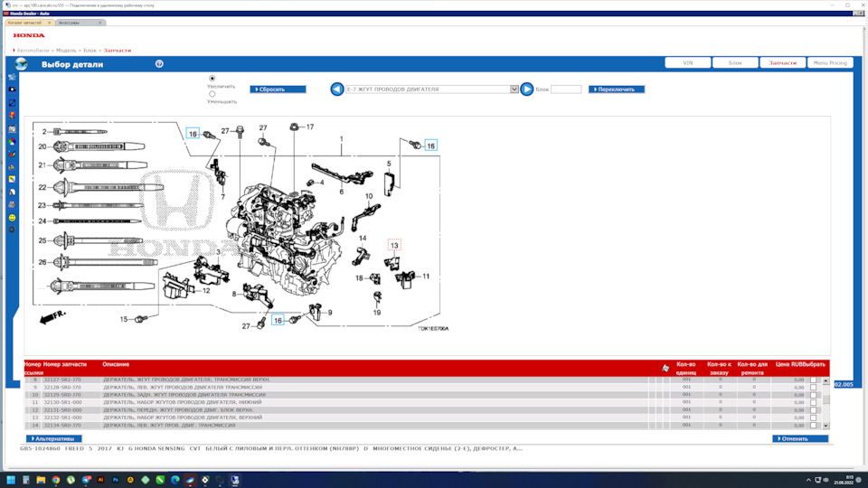Viewport: 868px width, 488px height.
Task: Open the Menu Pricing tab
Action: 830,63
